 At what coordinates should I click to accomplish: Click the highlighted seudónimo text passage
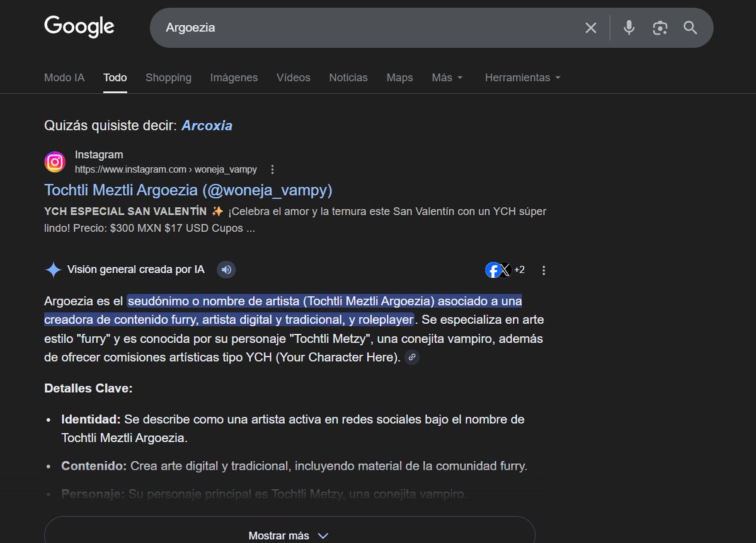click(283, 310)
